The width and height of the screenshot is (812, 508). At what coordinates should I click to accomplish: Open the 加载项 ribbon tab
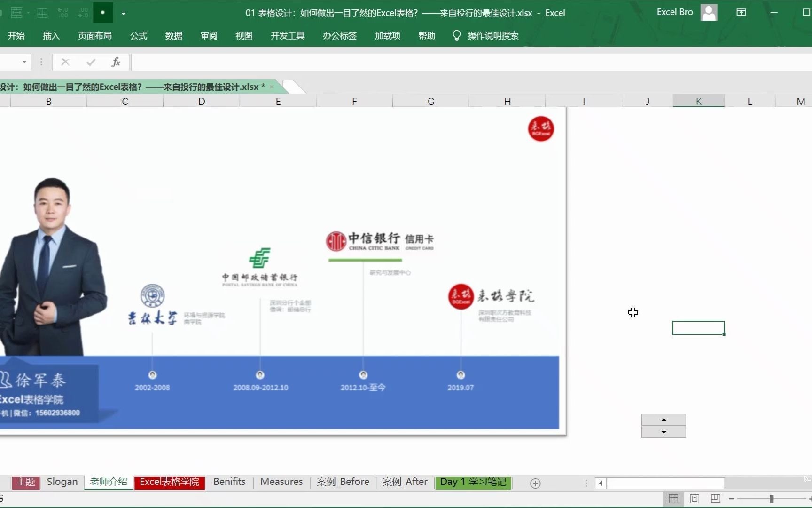tap(388, 36)
